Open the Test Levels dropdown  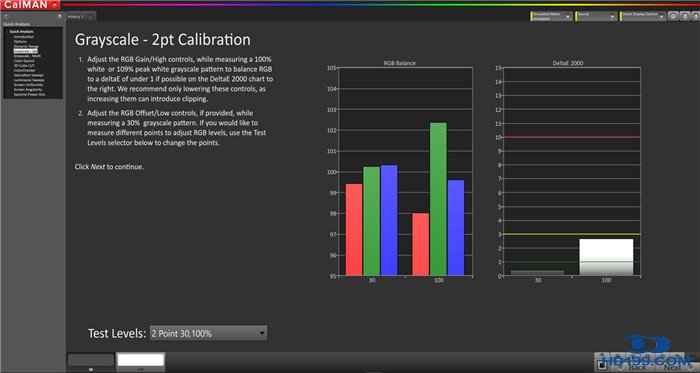point(208,333)
